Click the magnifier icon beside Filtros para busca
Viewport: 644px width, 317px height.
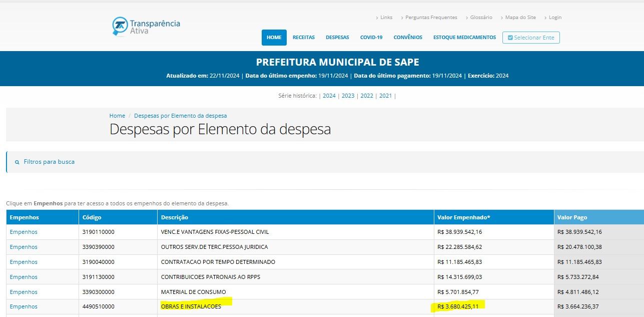[17, 162]
